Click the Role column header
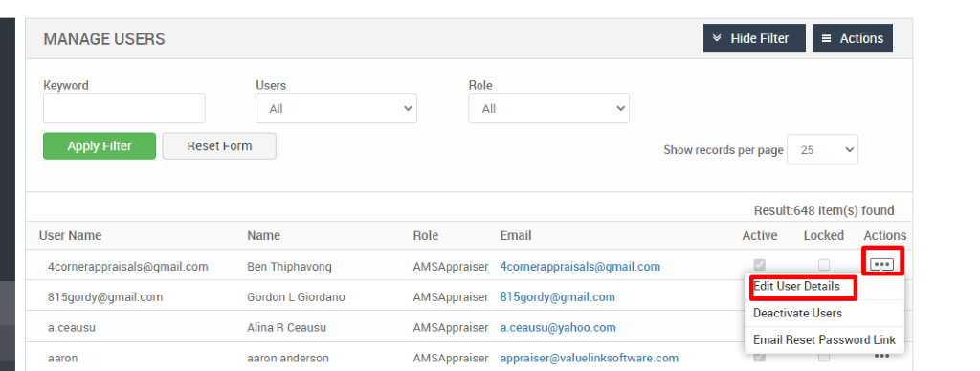The height and width of the screenshot is (371, 980). [x=426, y=235]
